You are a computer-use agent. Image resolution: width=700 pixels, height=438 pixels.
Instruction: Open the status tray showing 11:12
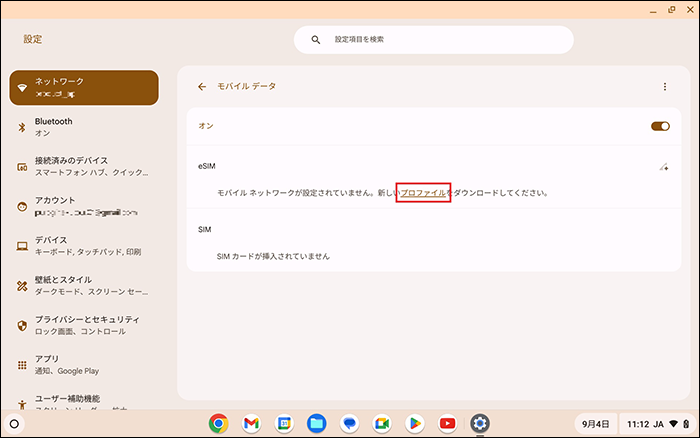click(655, 423)
